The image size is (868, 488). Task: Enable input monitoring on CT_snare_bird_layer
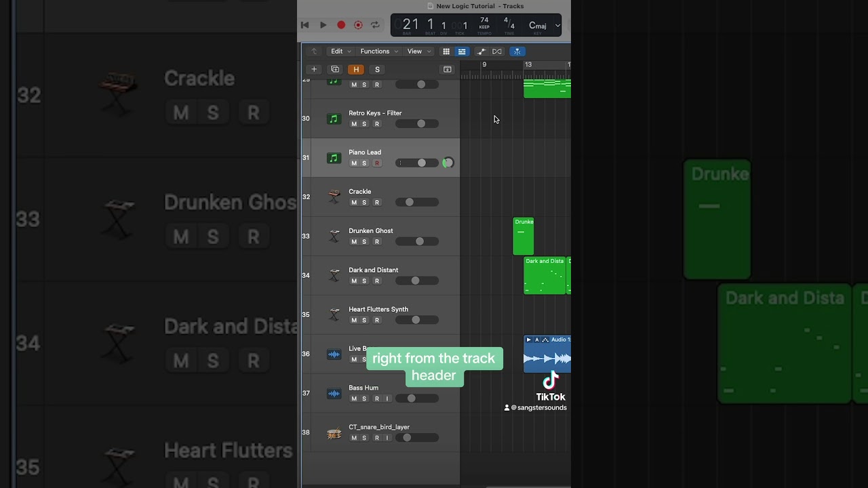(x=387, y=439)
